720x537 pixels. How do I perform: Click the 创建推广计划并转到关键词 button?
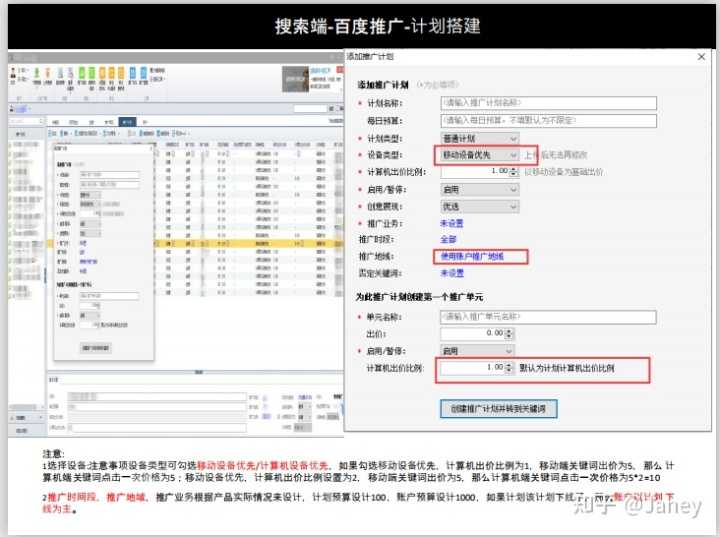tap(499, 409)
